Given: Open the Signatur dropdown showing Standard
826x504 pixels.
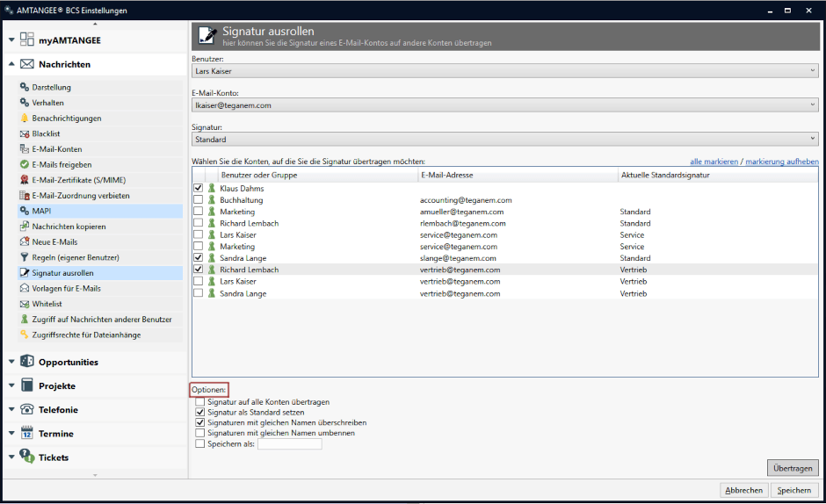Looking at the screenshot, I should (x=504, y=139).
